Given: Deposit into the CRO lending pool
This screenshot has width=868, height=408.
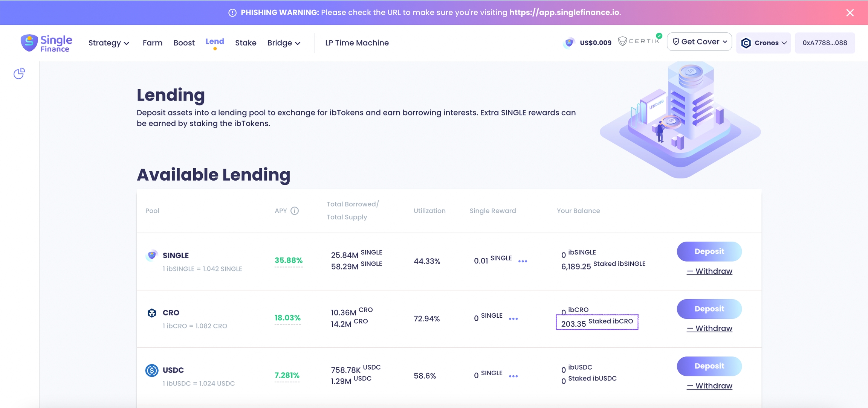Looking at the screenshot, I should tap(709, 309).
